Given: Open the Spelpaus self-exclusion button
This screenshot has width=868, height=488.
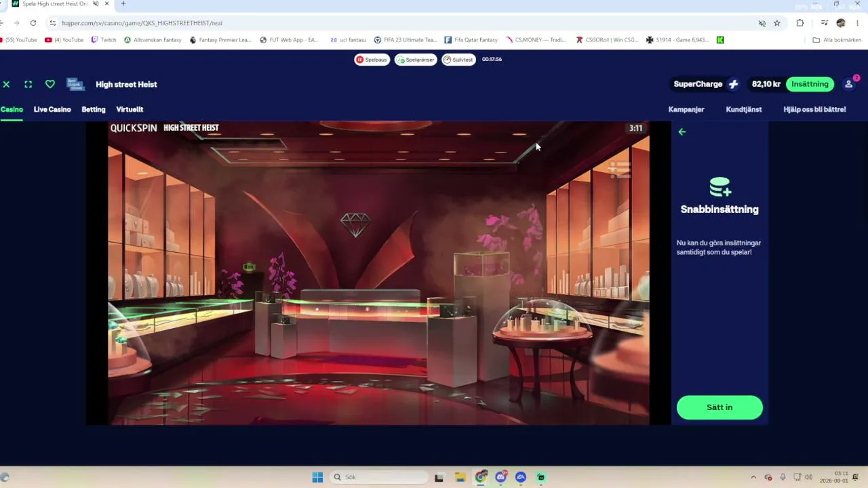Looking at the screenshot, I should tap(372, 60).
